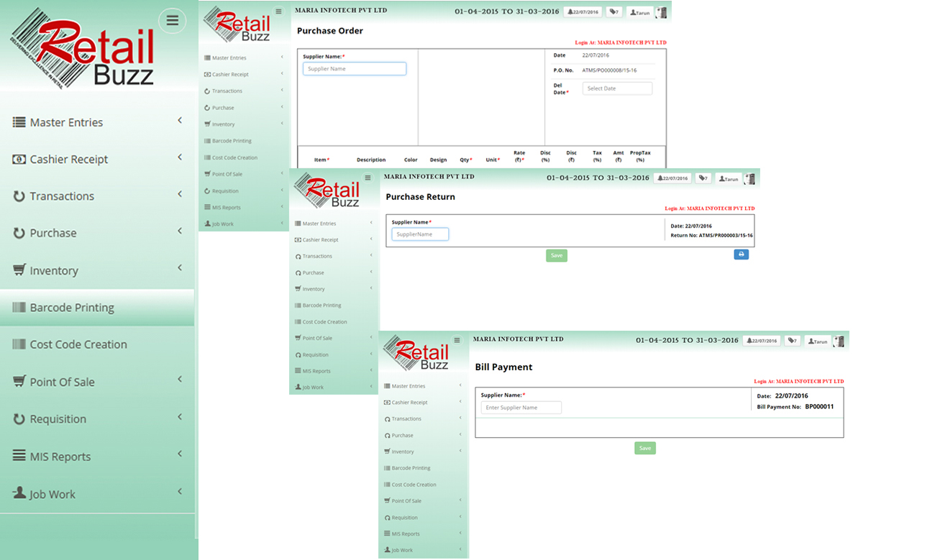The image size is (935, 560).
Task: Expand Point Of Sale chevron in large sidebar
Action: (x=180, y=379)
